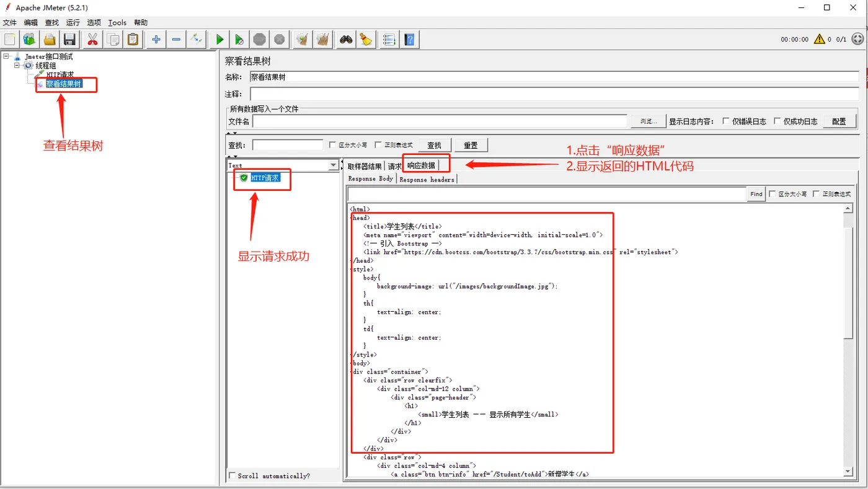Select HTTP请求 under 线程组 in the tree
The width and height of the screenshot is (868, 489).
pos(60,75)
